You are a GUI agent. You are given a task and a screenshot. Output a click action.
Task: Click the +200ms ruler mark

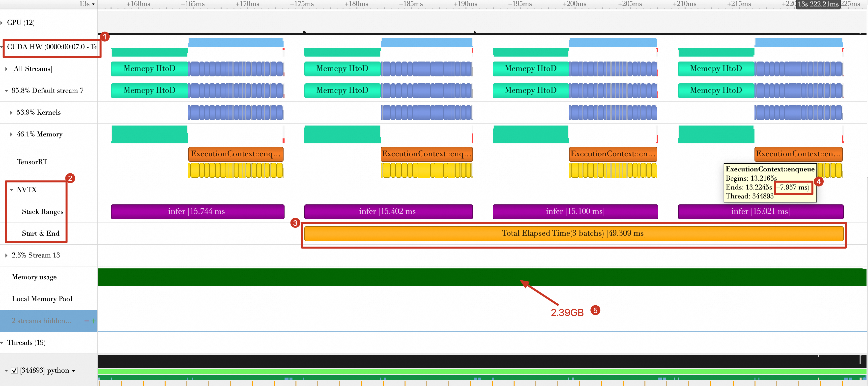click(x=574, y=4)
